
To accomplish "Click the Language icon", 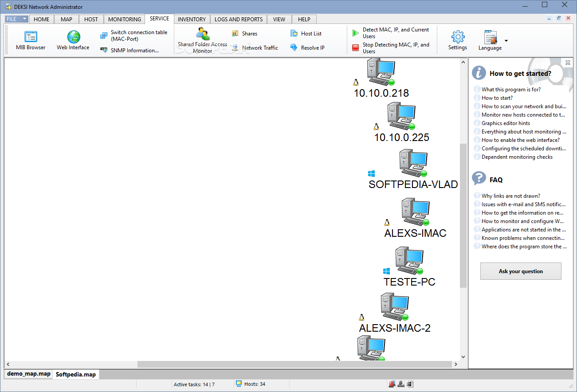I will coord(490,37).
